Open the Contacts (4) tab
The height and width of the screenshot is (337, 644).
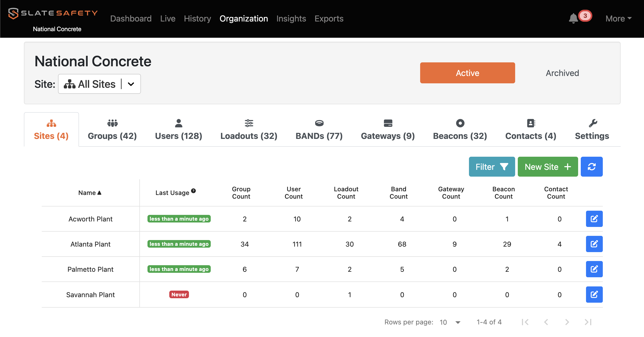531,130
